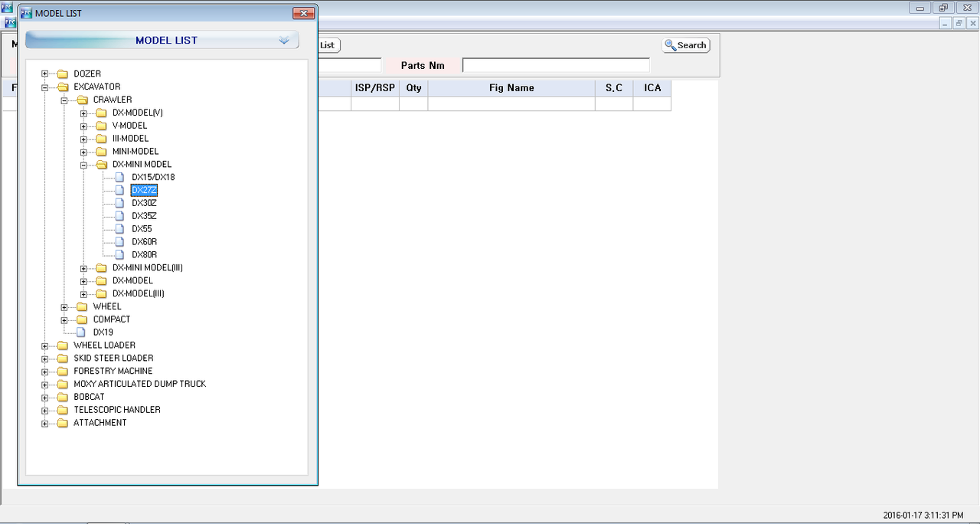This screenshot has width=980, height=524.
Task: Click the DX30Z document icon
Action: (119, 203)
